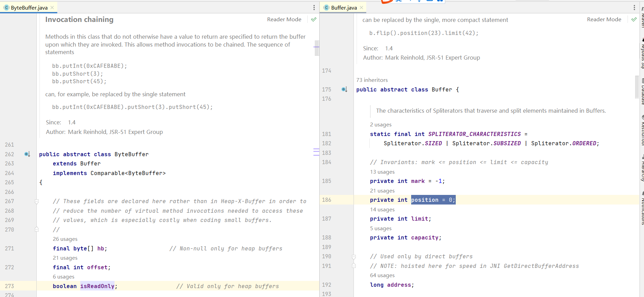
Task: Click line number 175 in right gutter
Action: (326, 89)
